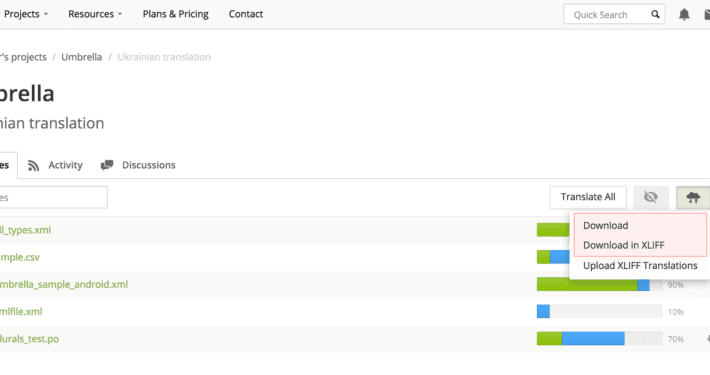Open the Contact page
This screenshot has height=375, width=710.
(x=246, y=14)
